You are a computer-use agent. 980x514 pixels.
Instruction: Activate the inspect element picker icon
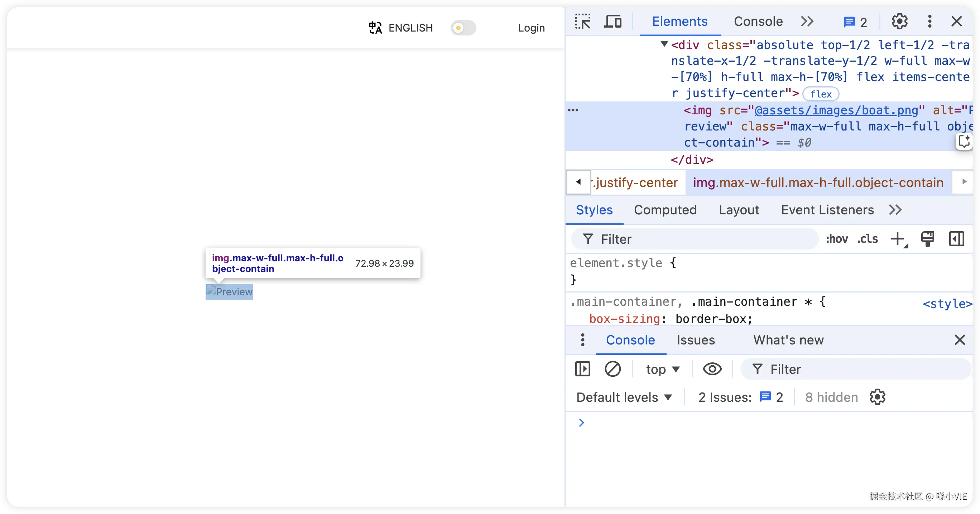[582, 21]
